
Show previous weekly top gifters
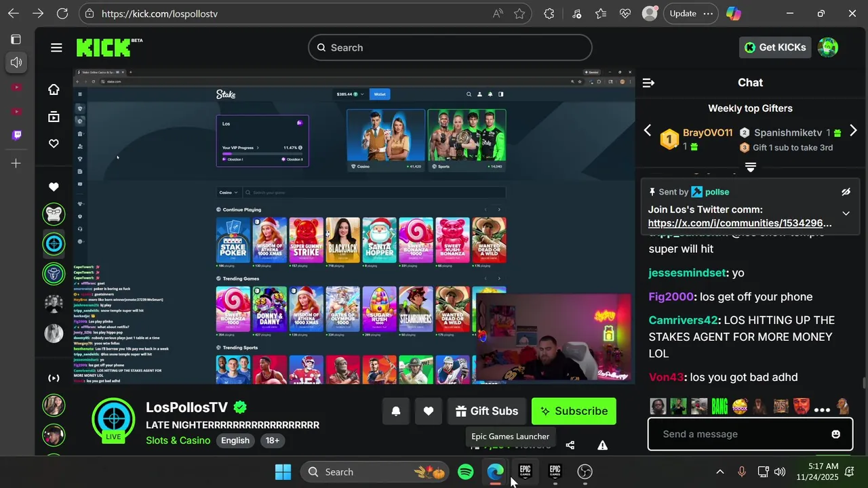pos(647,131)
